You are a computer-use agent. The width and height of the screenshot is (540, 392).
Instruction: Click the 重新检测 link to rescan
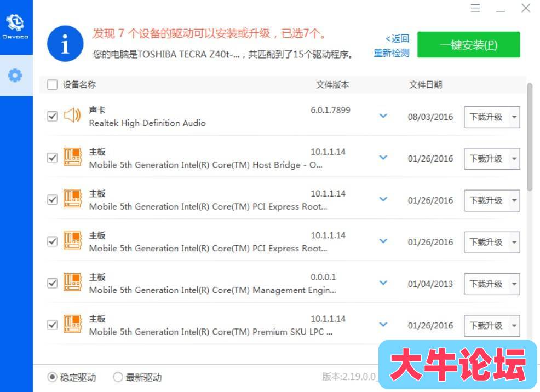392,53
